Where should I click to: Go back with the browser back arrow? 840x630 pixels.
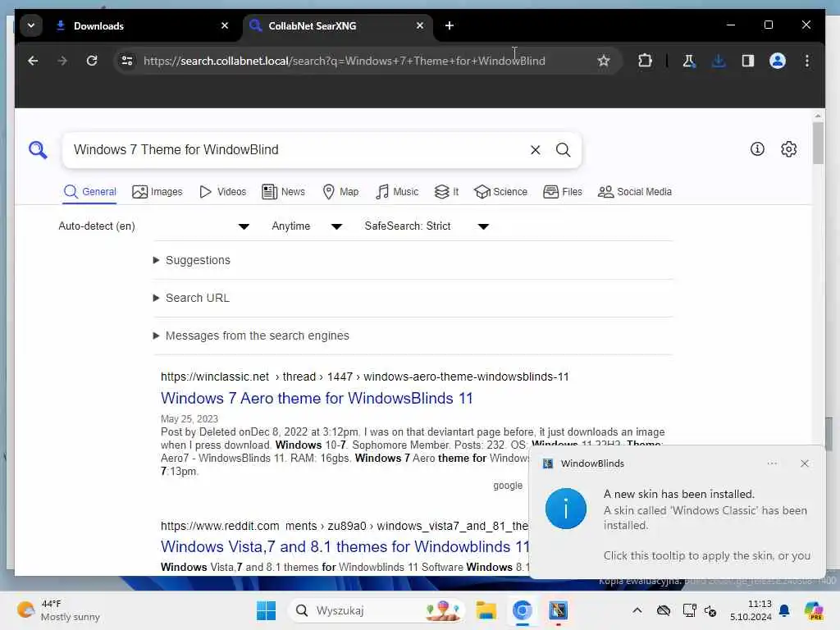pos(33,61)
